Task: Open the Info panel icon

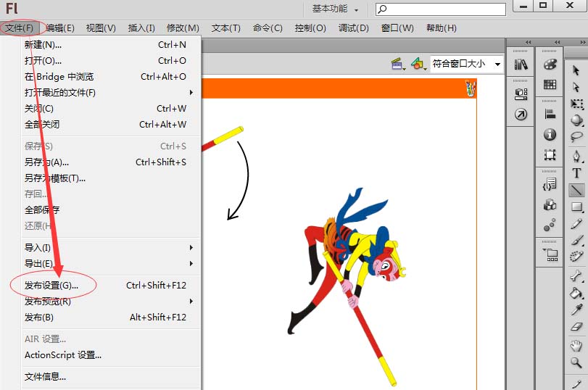Action: tap(550, 134)
